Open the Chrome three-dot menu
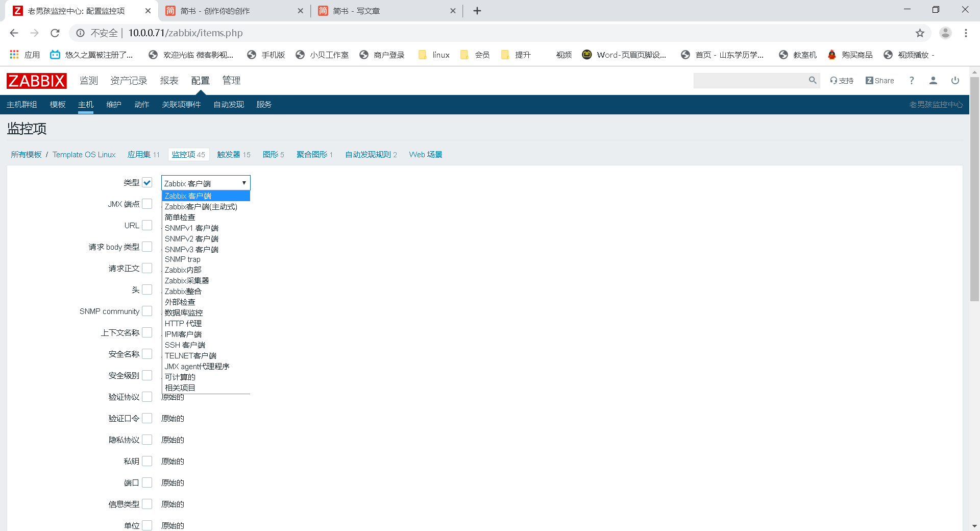 [966, 33]
